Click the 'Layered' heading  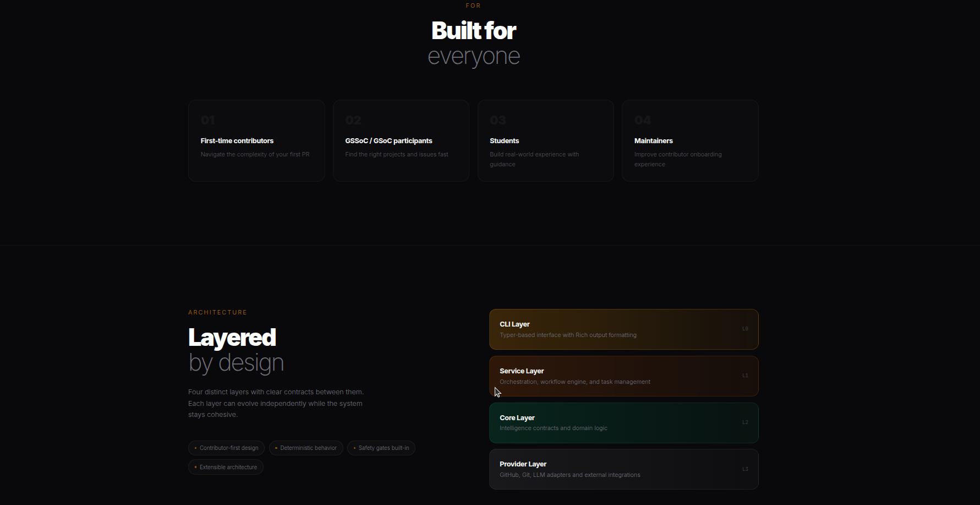(232, 338)
